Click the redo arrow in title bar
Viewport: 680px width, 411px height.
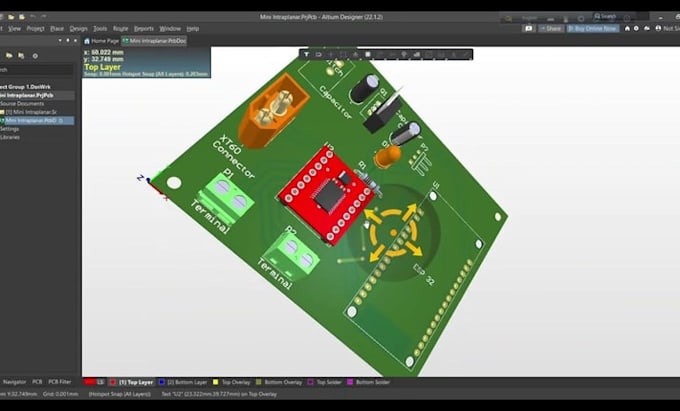pos(43,17)
